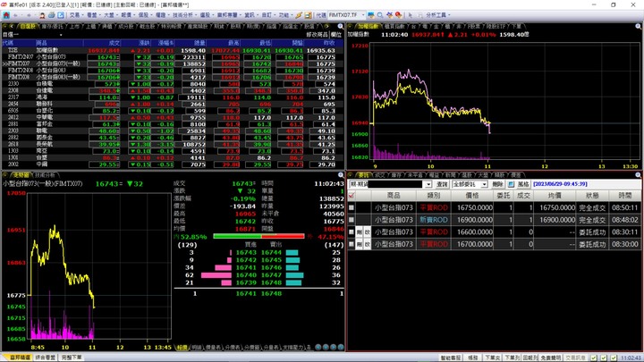Click the 刪 icon on 16700.0000 order row
This screenshot has height=362, width=644.
click(x=359, y=244)
